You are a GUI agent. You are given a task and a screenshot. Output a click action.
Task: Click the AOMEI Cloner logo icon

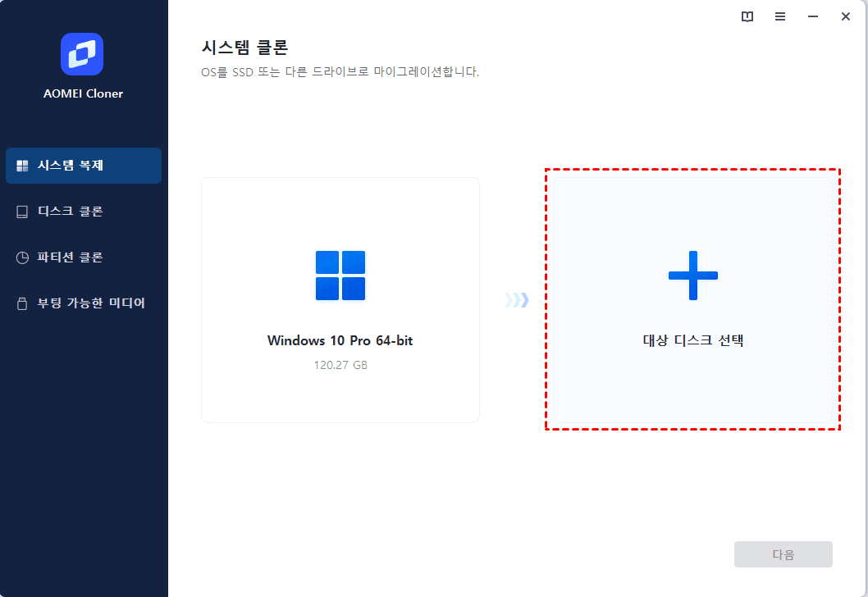[x=82, y=54]
